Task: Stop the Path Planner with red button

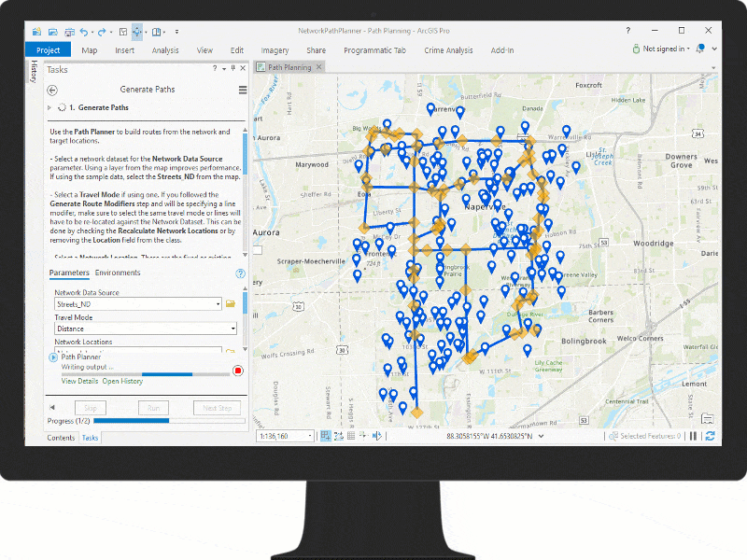Action: pos(238,371)
